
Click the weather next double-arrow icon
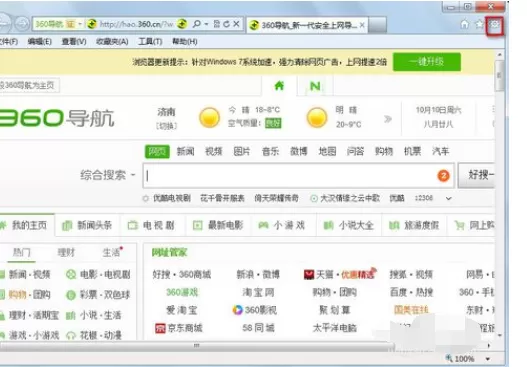(388, 119)
